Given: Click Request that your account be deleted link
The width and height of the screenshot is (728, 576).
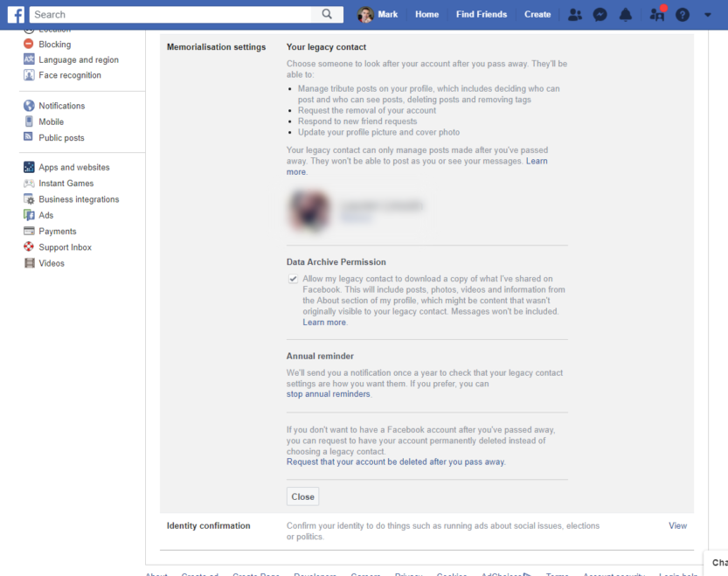Looking at the screenshot, I should [x=396, y=461].
